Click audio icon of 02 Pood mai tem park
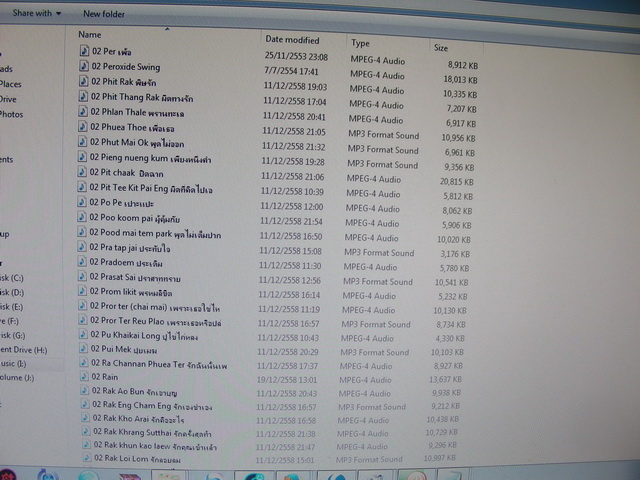 82,232
